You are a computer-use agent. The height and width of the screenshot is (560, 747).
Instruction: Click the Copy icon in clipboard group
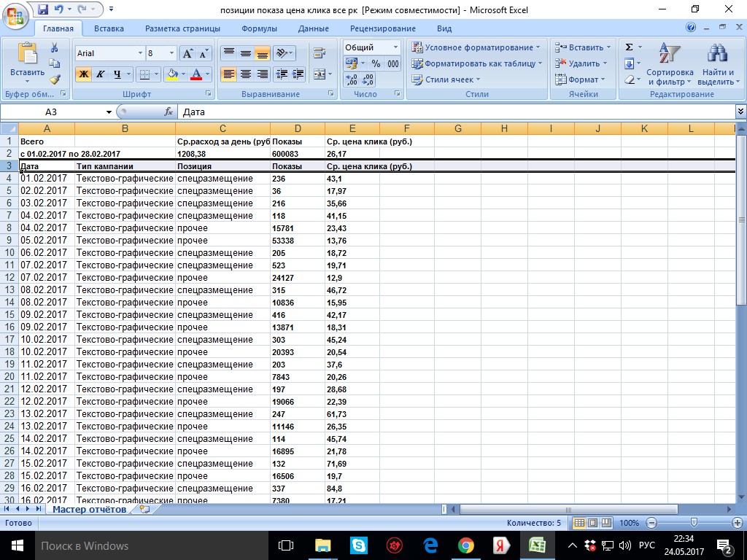pos(54,63)
